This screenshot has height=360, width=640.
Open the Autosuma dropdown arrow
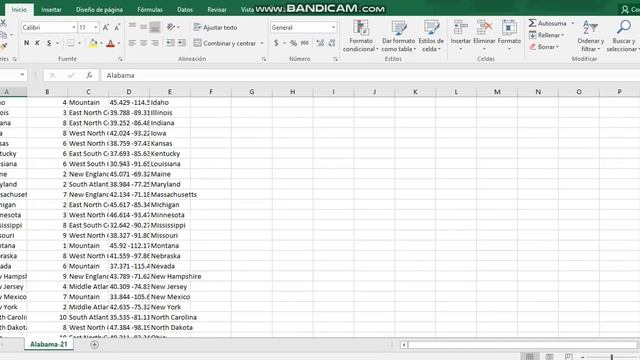pyautogui.click(x=573, y=23)
